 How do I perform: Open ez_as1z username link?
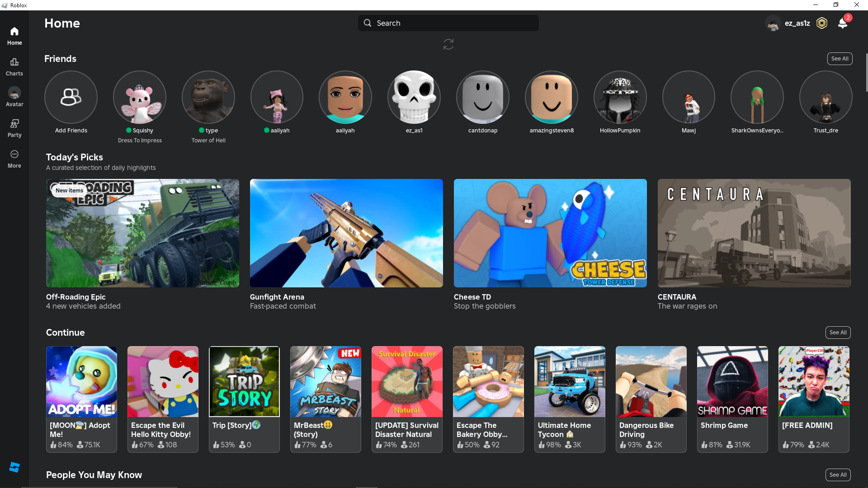(x=797, y=23)
